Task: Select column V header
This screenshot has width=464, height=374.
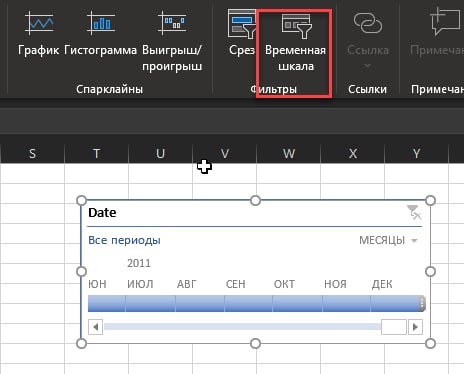Action: pos(224,154)
